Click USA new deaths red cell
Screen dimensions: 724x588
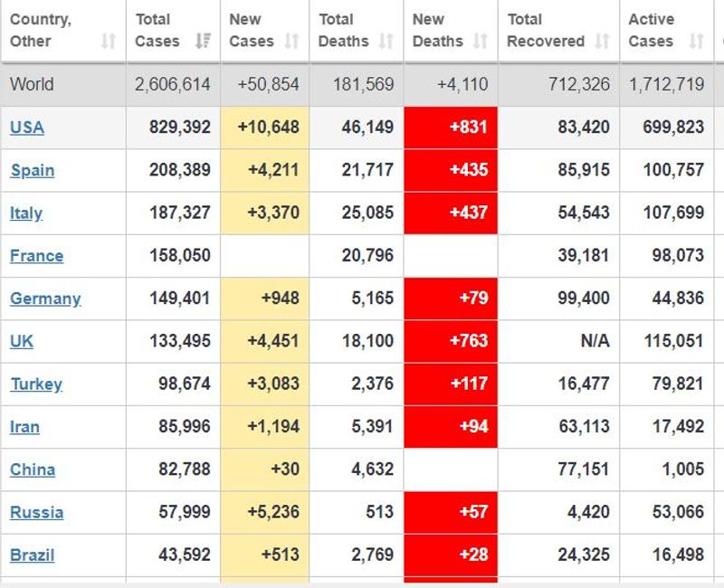[451, 128]
